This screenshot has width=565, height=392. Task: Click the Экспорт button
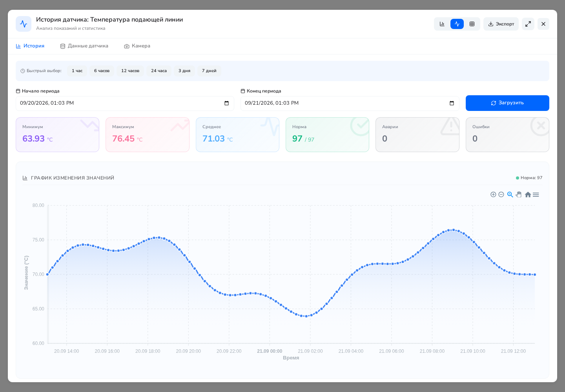coord(501,24)
